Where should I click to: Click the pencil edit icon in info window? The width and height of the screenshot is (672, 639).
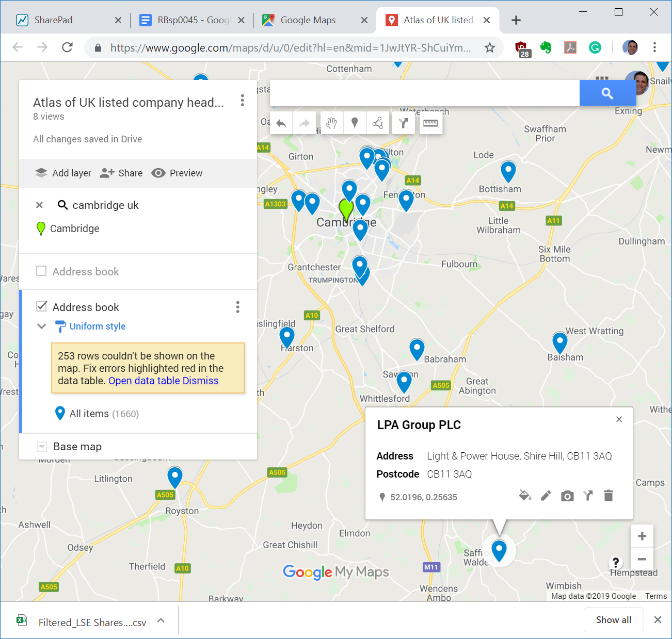click(546, 496)
